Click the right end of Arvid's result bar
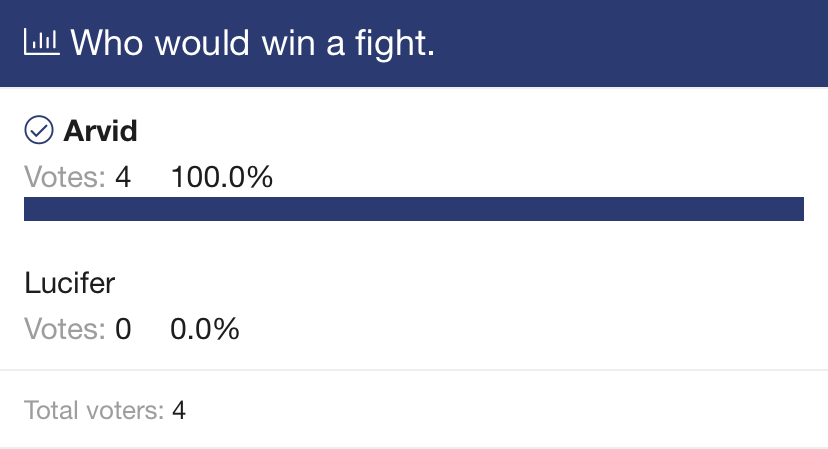Viewport: 828px width, 449px height. click(795, 209)
